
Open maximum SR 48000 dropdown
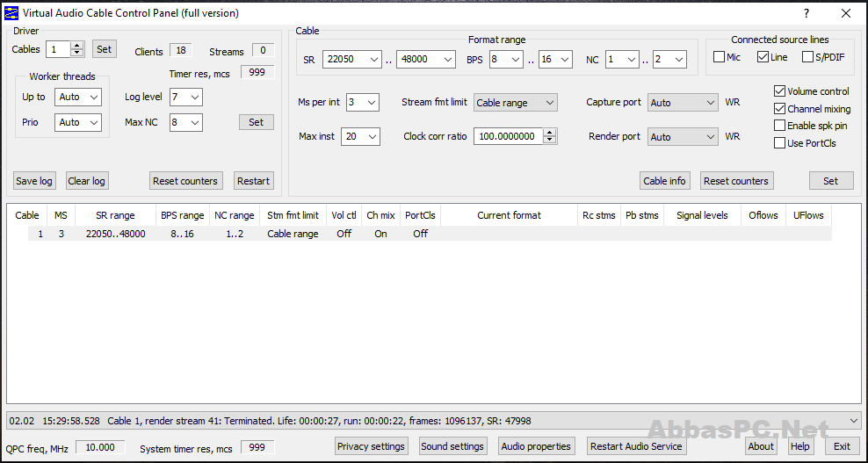[x=426, y=59]
